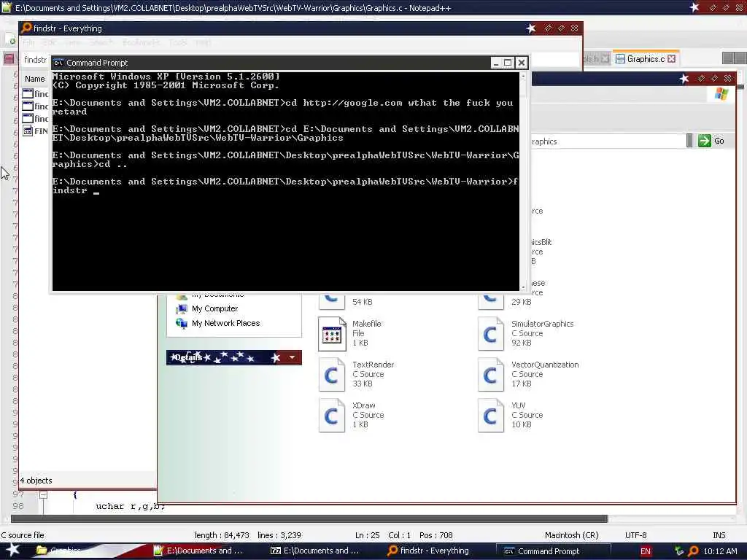
Task: Click the My Computer link text
Action: click(x=214, y=308)
